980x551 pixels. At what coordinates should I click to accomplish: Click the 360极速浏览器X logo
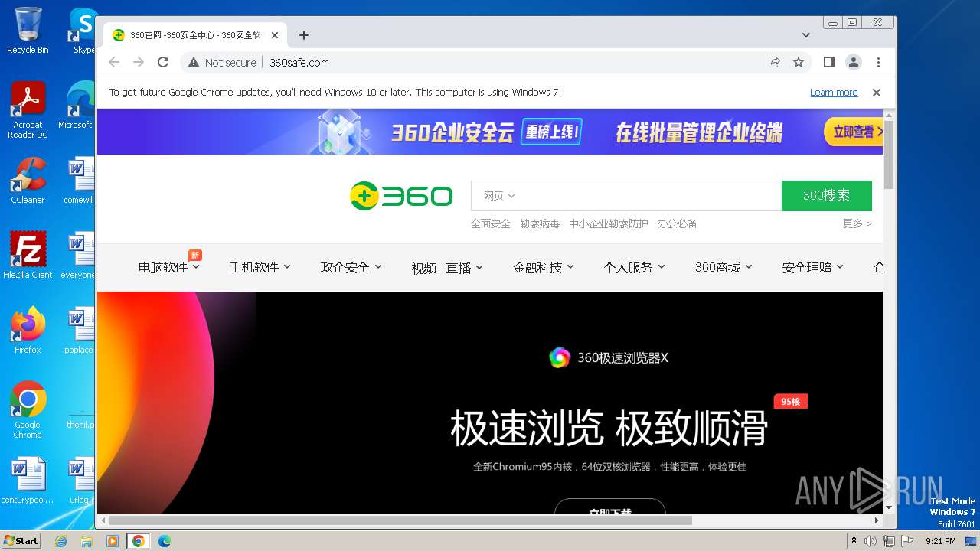(609, 357)
